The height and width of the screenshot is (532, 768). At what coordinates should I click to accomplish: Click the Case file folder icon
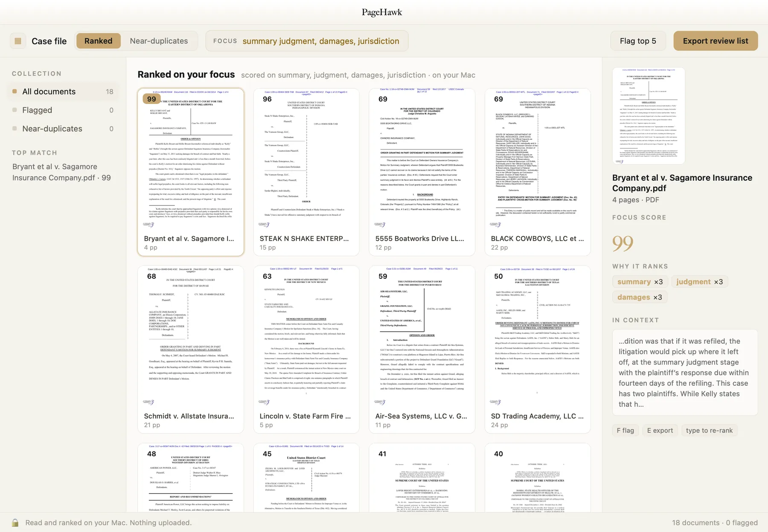pyautogui.click(x=18, y=41)
